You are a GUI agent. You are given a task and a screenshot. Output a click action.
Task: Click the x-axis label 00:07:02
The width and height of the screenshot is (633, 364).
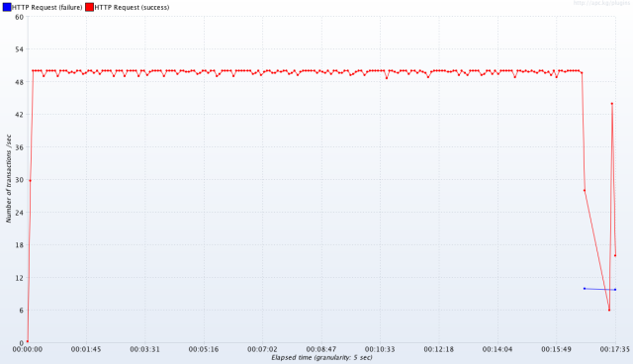click(x=262, y=349)
